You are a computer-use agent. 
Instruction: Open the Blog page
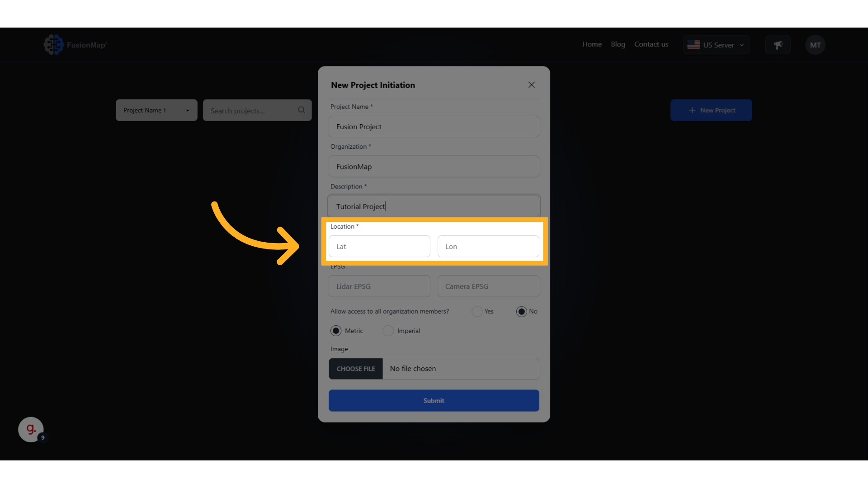[618, 44]
